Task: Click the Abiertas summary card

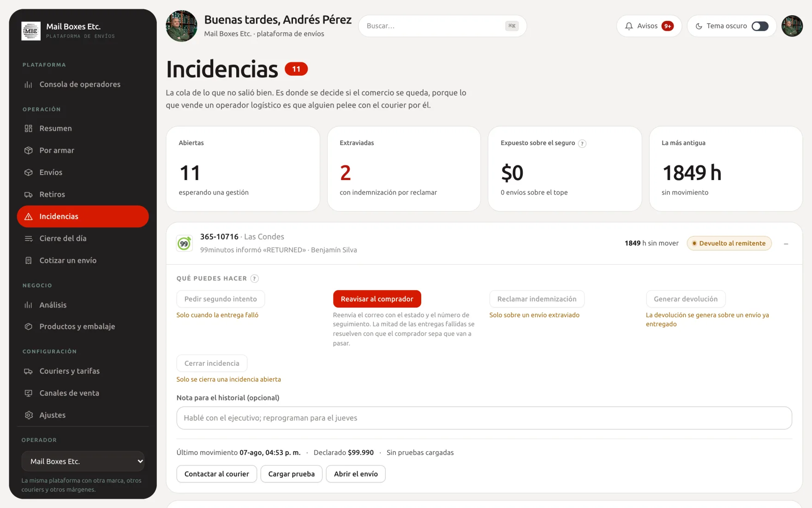Action: point(243,169)
